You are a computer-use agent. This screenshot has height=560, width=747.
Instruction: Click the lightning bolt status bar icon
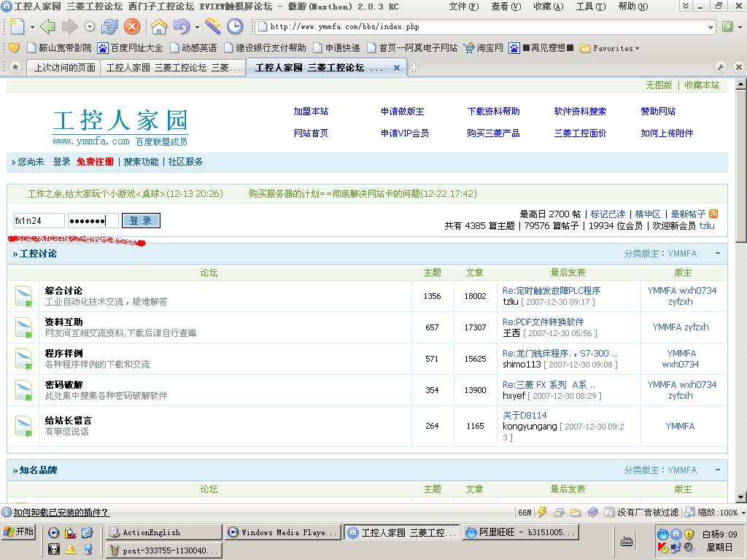click(x=542, y=513)
